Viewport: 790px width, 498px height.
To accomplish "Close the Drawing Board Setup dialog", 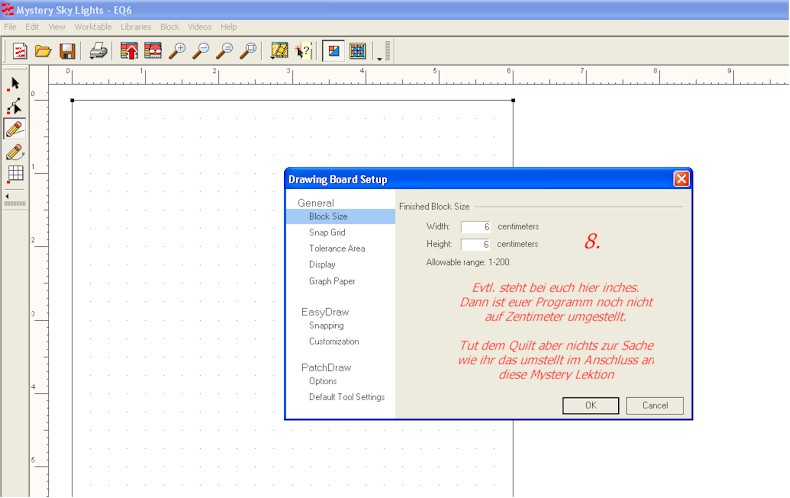I will 681,179.
